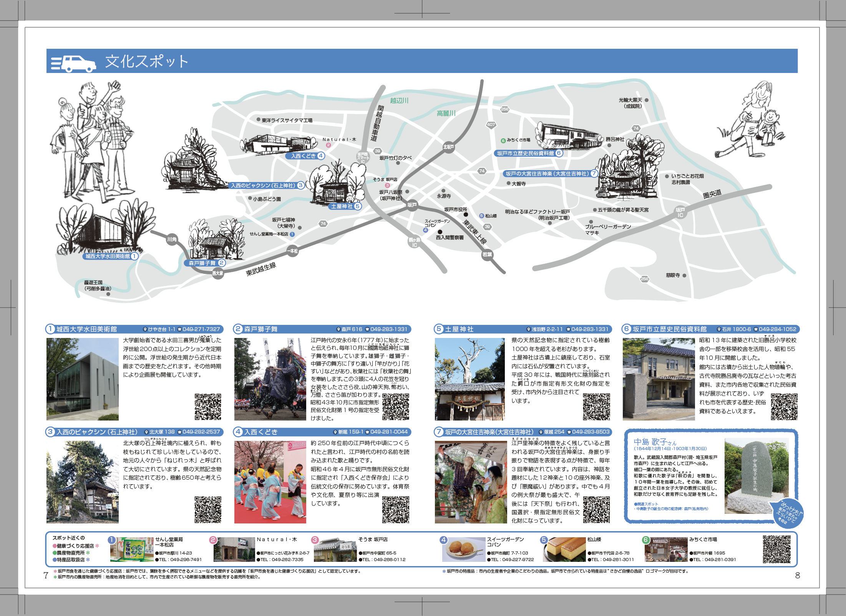This screenshot has height=616, width=846.
Task: Click the 坂戸市役所 map label
Action: [456, 209]
